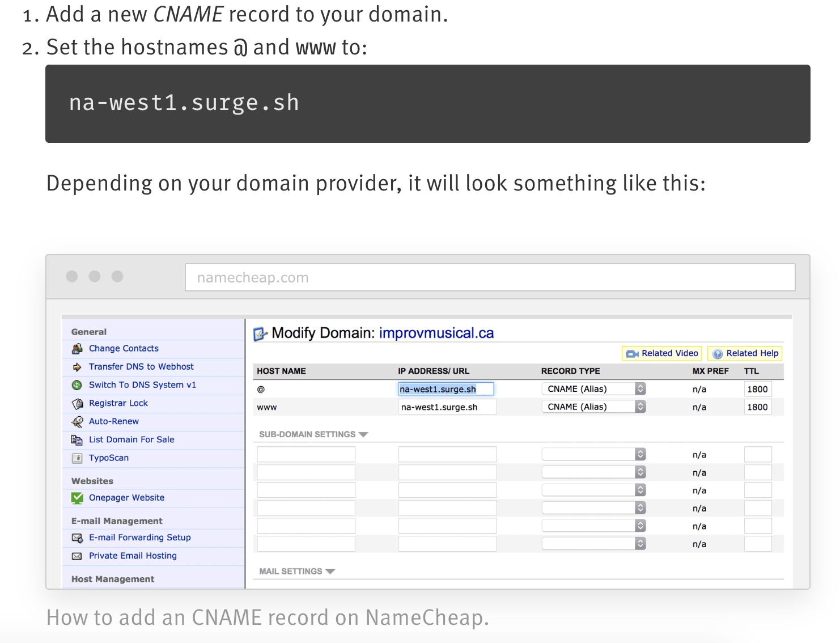Click first sub-domain host name field
The width and height of the screenshot is (840, 643).
[x=306, y=454]
